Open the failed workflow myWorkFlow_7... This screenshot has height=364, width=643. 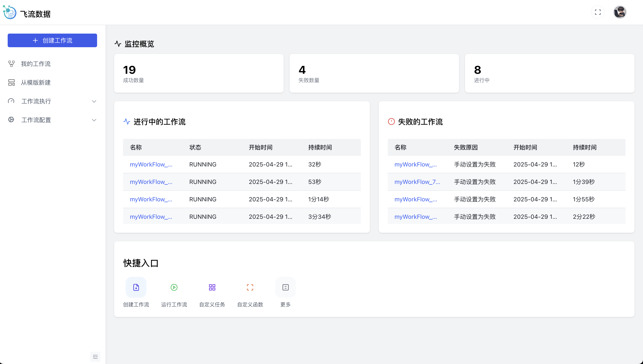[x=417, y=182]
